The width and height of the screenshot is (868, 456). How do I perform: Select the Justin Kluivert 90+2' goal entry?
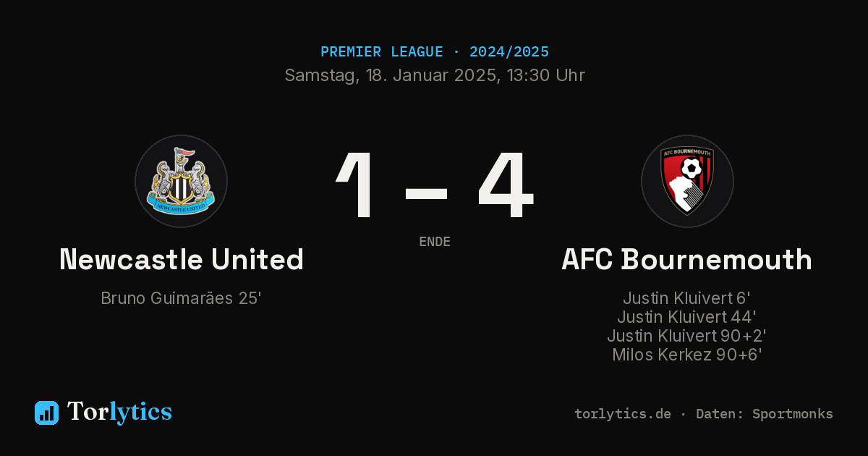click(x=686, y=336)
